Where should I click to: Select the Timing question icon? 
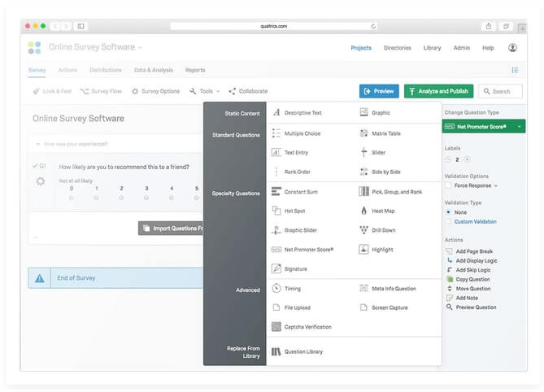point(276,288)
